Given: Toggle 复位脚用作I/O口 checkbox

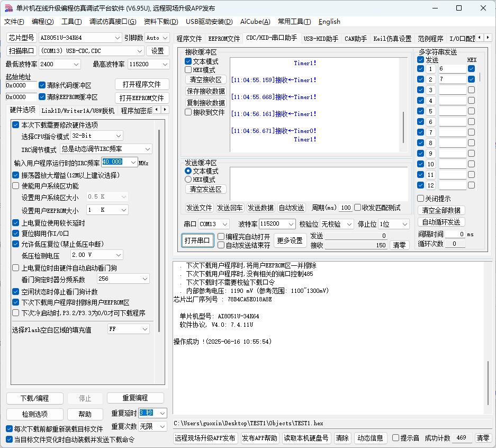Looking at the screenshot, I should [16, 233].
